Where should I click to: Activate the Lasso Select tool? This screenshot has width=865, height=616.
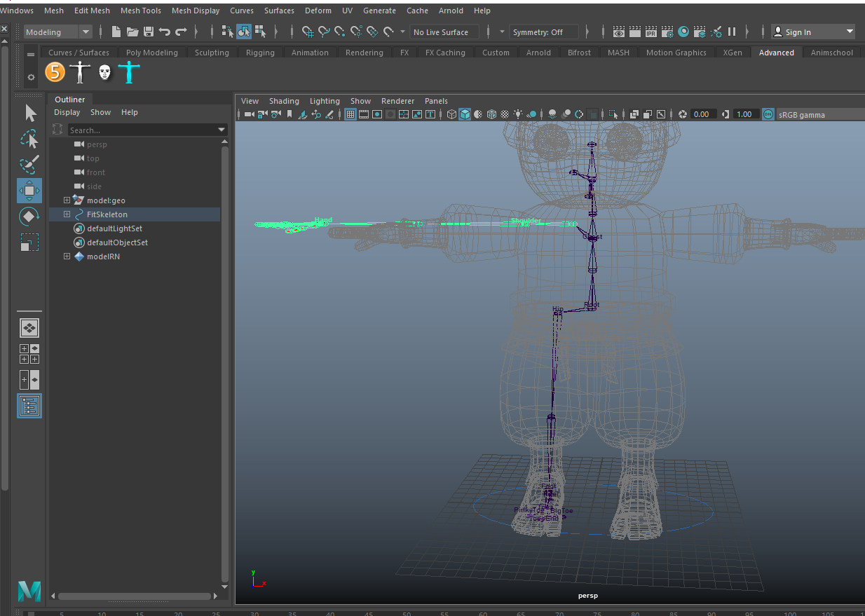tap(29, 139)
